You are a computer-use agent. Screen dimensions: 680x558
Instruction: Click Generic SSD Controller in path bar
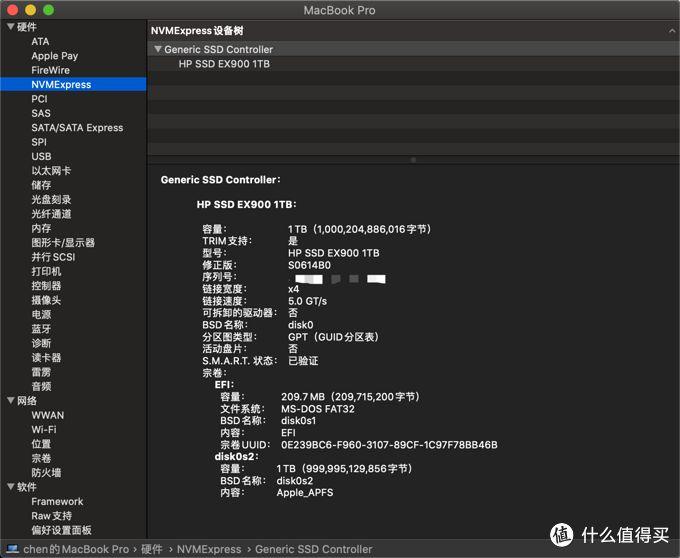point(314,549)
